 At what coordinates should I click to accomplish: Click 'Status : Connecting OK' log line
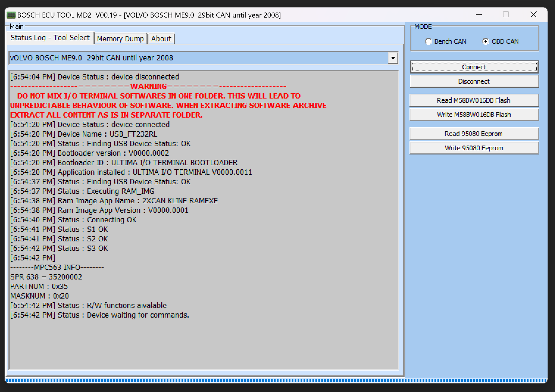click(73, 220)
